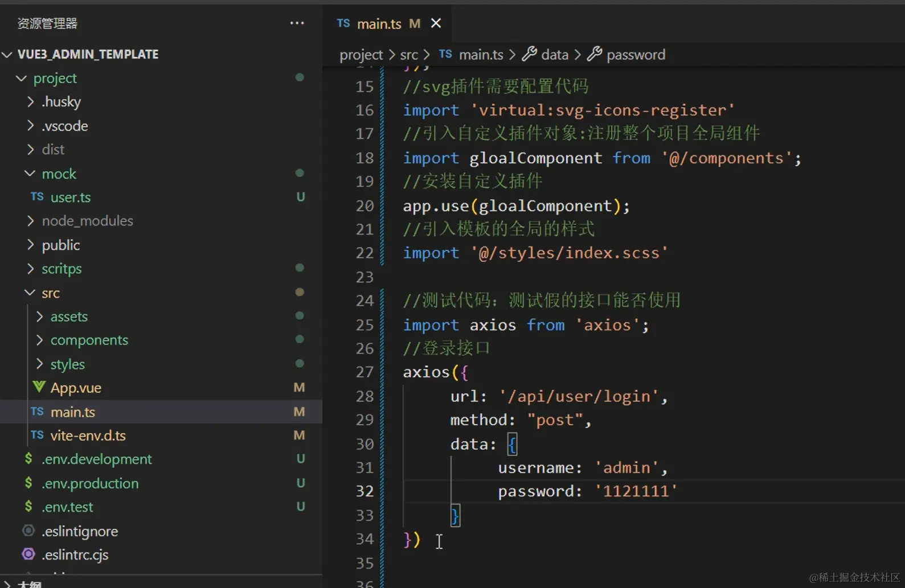Viewport: 905px width, 588px height.
Task: Click the 'virtual:svg-icons-register' string
Action: (603, 110)
